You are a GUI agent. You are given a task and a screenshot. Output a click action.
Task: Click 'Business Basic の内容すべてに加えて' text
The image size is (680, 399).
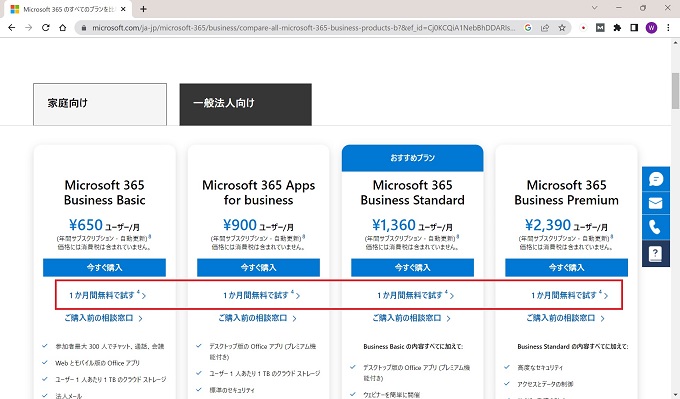tap(413, 347)
